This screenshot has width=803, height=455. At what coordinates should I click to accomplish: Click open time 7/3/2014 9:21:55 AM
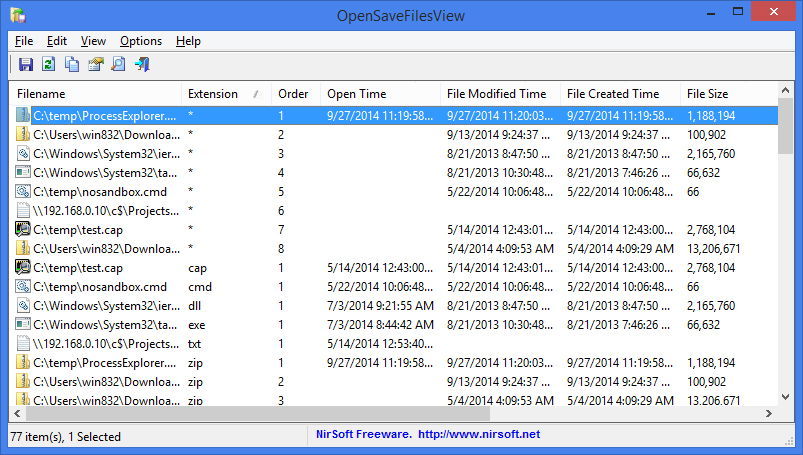pos(381,306)
